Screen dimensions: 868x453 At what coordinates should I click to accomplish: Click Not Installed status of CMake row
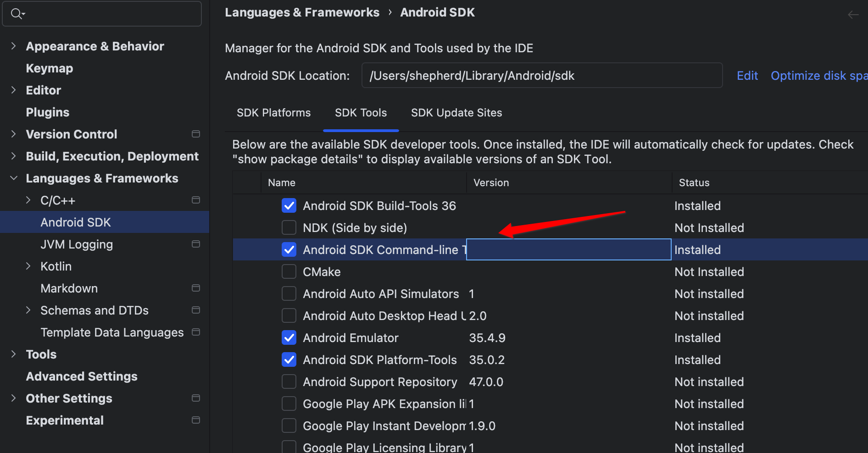(709, 272)
